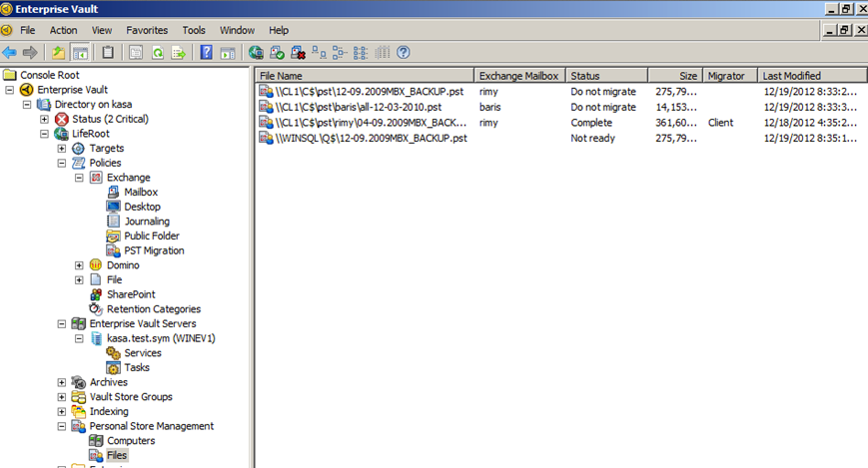
Task: Click the Forward arrow toolbar icon
Action: tap(30, 53)
